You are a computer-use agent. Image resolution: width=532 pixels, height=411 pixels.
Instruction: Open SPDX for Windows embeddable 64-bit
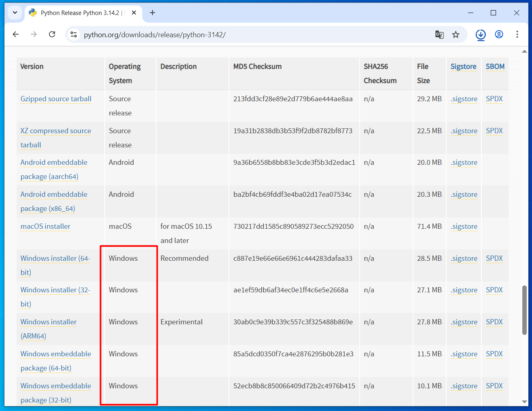pyautogui.click(x=494, y=354)
